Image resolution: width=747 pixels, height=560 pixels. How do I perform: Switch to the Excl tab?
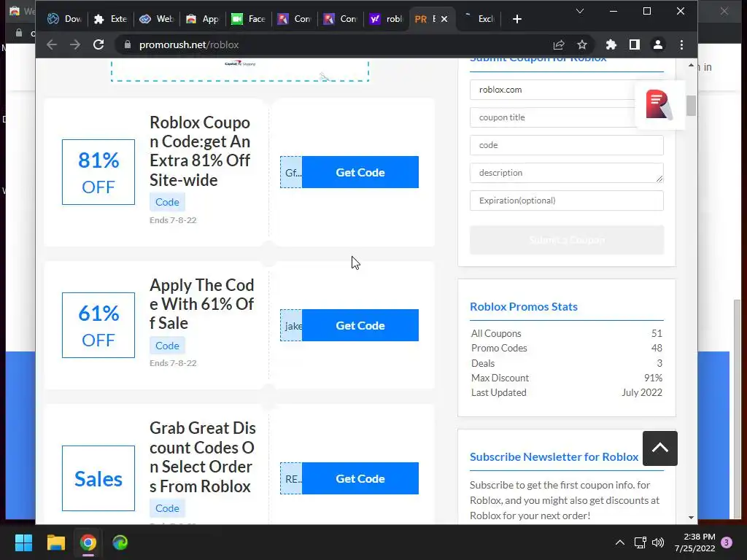point(479,19)
